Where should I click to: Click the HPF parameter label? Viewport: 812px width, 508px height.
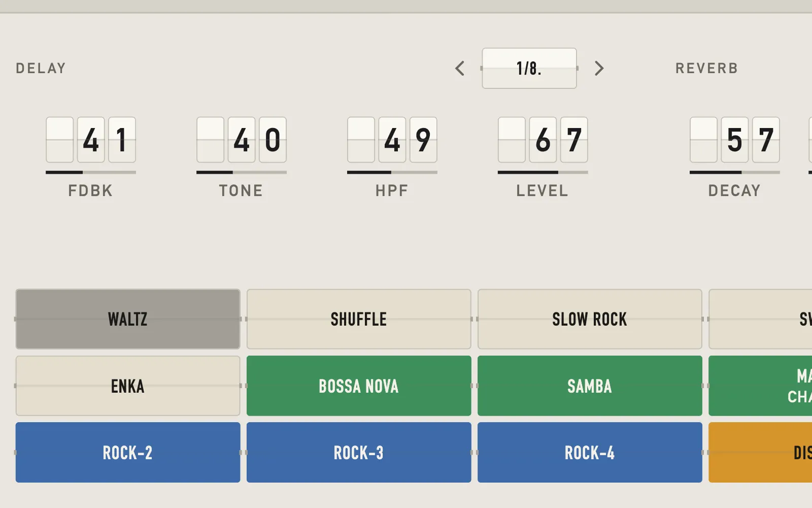[x=392, y=190]
